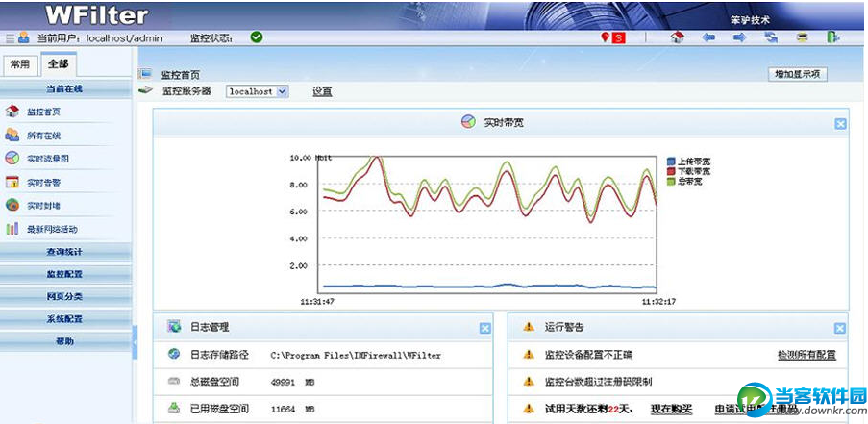Click the yellow printer-like toolbar icon
The image size is (868, 424).
coord(802,37)
